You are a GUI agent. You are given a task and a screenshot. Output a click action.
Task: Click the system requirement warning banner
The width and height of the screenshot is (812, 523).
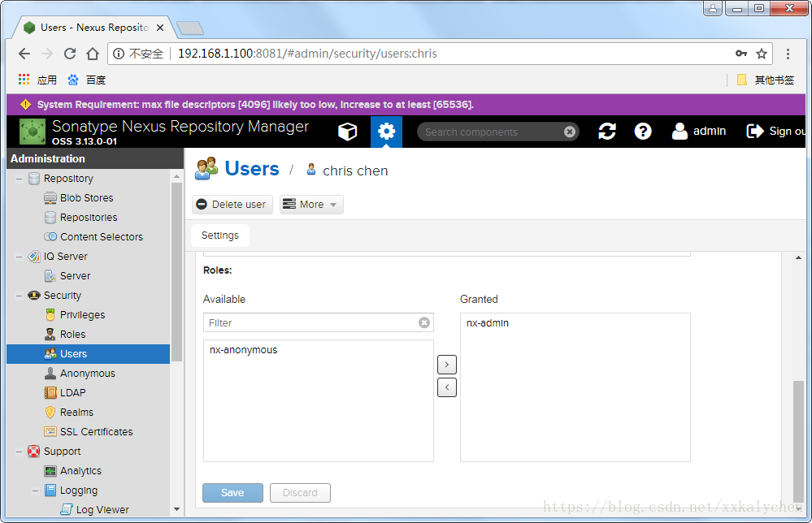406,105
